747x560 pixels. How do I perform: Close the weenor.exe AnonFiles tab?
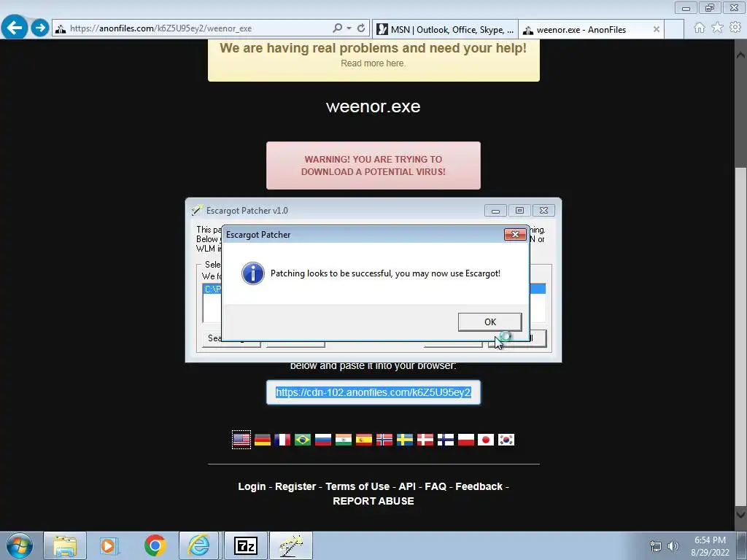coord(656,29)
